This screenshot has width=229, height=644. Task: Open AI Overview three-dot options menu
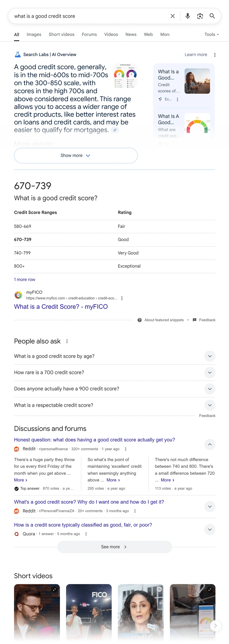click(215, 55)
